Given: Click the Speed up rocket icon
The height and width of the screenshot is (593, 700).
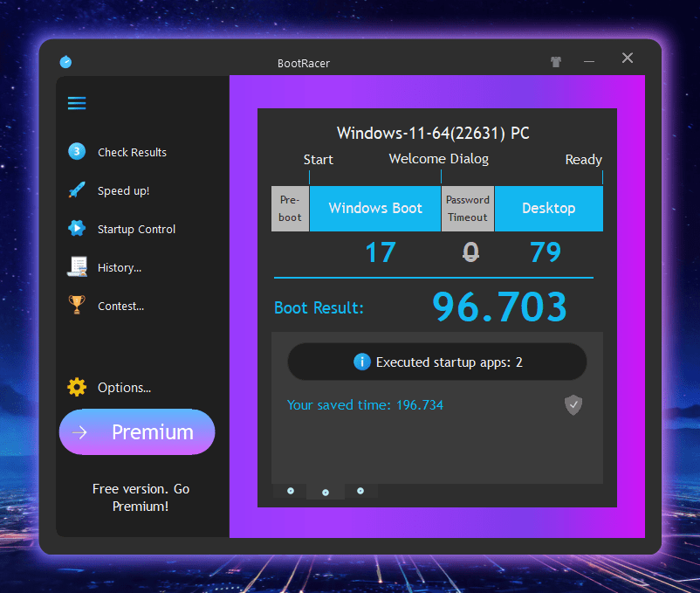Looking at the screenshot, I should click(x=77, y=190).
